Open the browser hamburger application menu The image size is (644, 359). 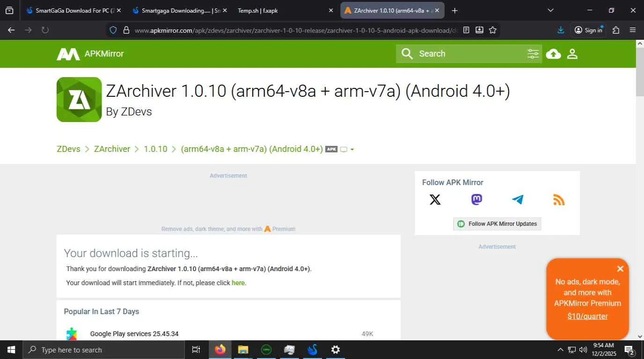tap(633, 30)
